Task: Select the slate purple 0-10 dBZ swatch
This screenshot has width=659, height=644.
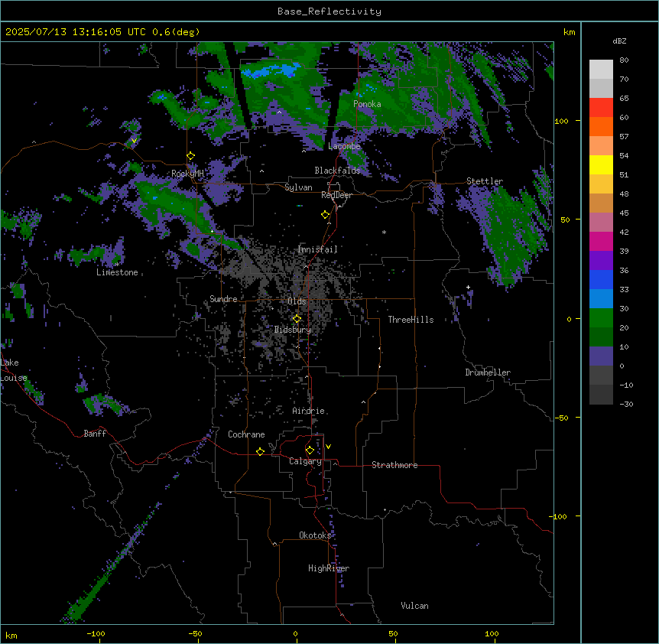Action: pos(601,356)
